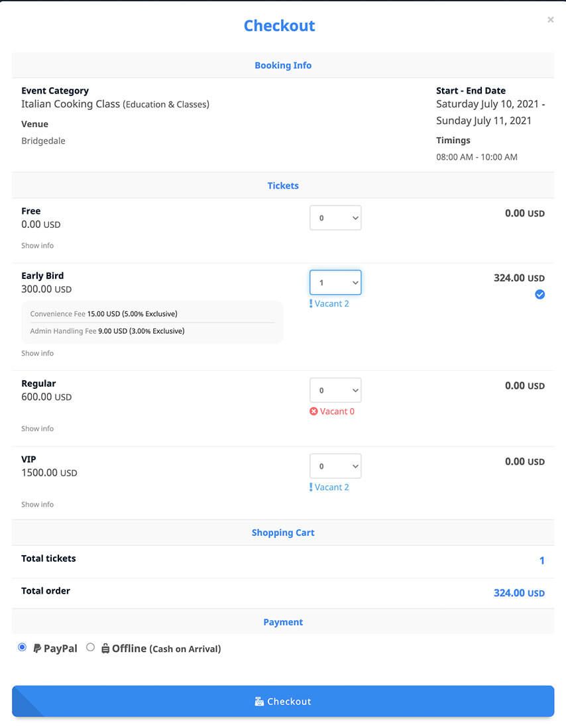Open the Free ticket quantity dropdown
Viewport: 566px width, 728px height.
click(x=335, y=217)
